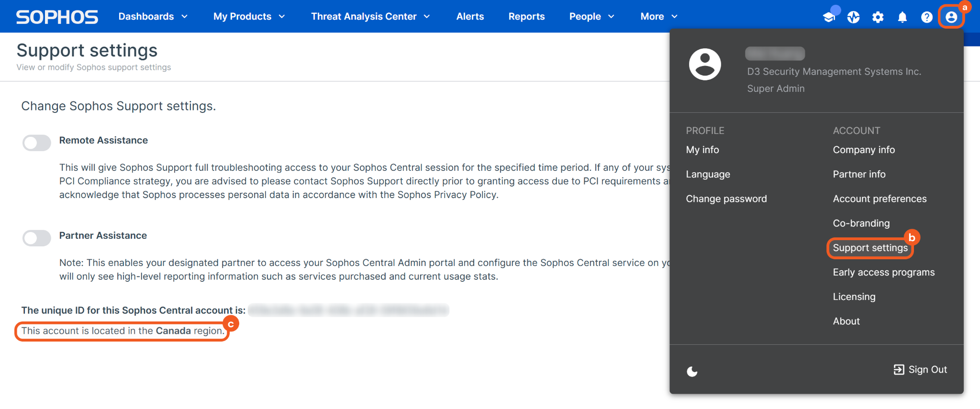Viewport: 980px width, 409px height.
Task: Click the large user avatar image
Action: tap(705, 64)
